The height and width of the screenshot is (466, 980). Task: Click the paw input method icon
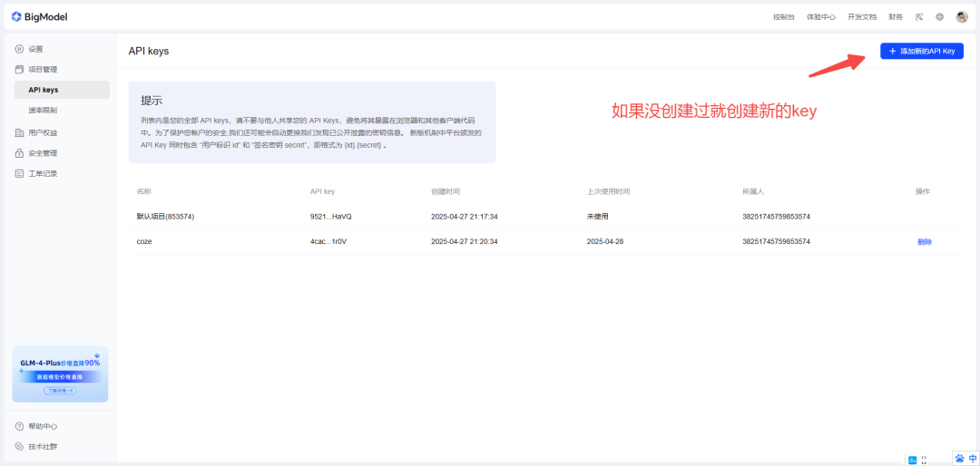[x=959, y=459]
